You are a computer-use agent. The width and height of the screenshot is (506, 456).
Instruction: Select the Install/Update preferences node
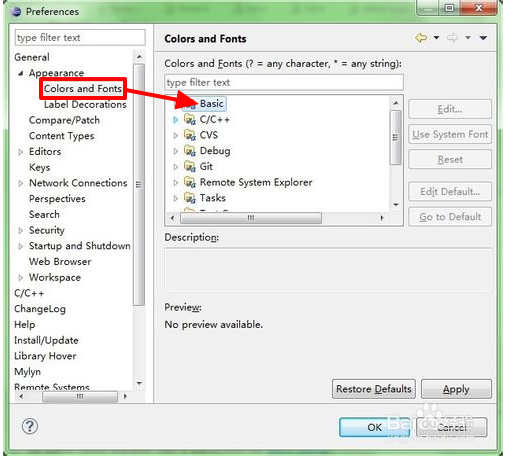(46, 340)
